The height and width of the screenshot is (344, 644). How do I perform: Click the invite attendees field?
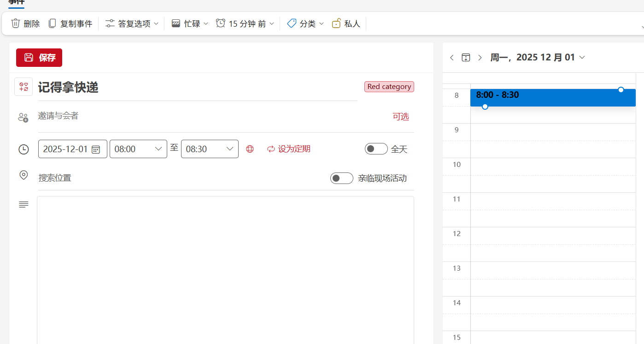pyautogui.click(x=212, y=116)
